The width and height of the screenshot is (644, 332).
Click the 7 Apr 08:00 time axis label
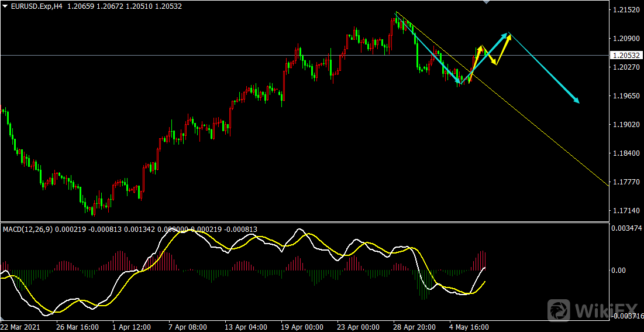tap(188, 327)
